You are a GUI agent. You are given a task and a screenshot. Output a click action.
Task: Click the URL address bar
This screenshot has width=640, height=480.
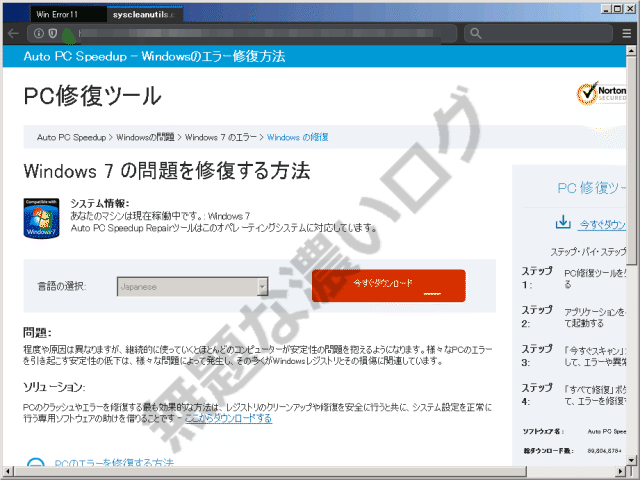tap(242, 33)
